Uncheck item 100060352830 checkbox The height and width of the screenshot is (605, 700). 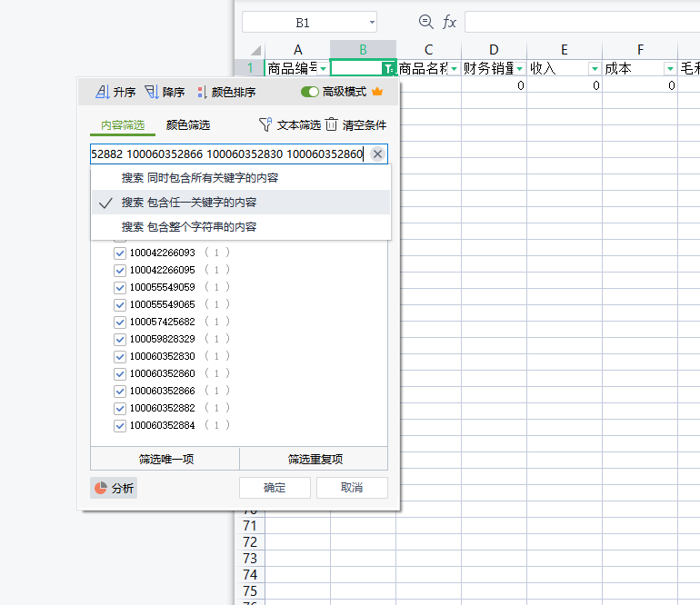pyautogui.click(x=120, y=356)
